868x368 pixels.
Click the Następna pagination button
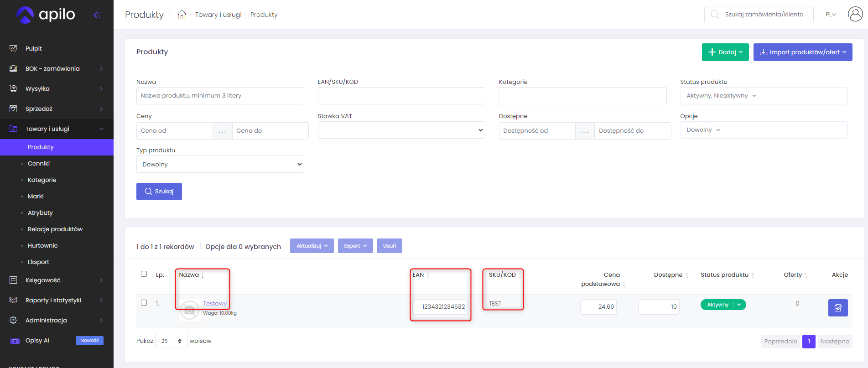click(x=835, y=341)
